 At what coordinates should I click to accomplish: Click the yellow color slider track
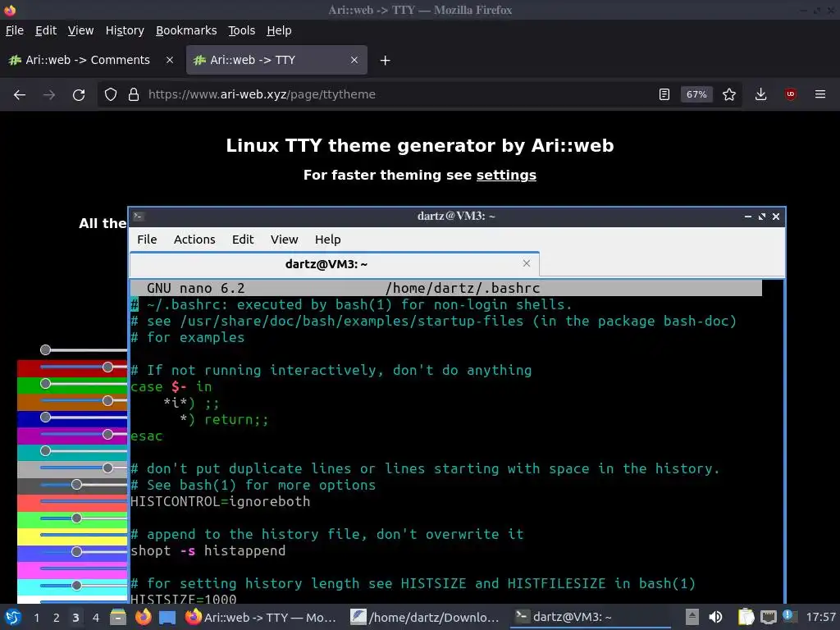click(x=84, y=535)
